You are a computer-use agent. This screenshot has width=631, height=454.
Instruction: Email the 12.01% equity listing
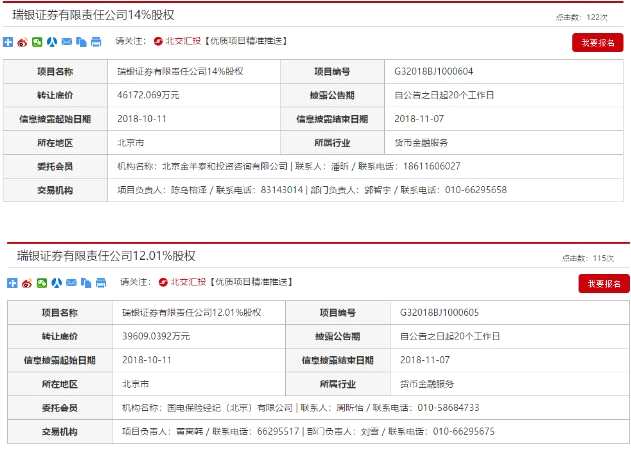71,283
